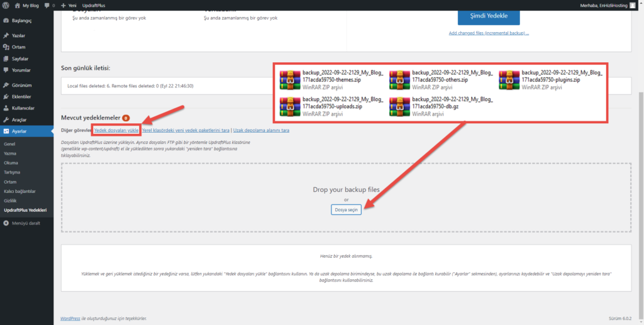Image resolution: width=644 pixels, height=325 pixels.
Task: Click the Ayarlar settings icon
Action: click(x=6, y=131)
